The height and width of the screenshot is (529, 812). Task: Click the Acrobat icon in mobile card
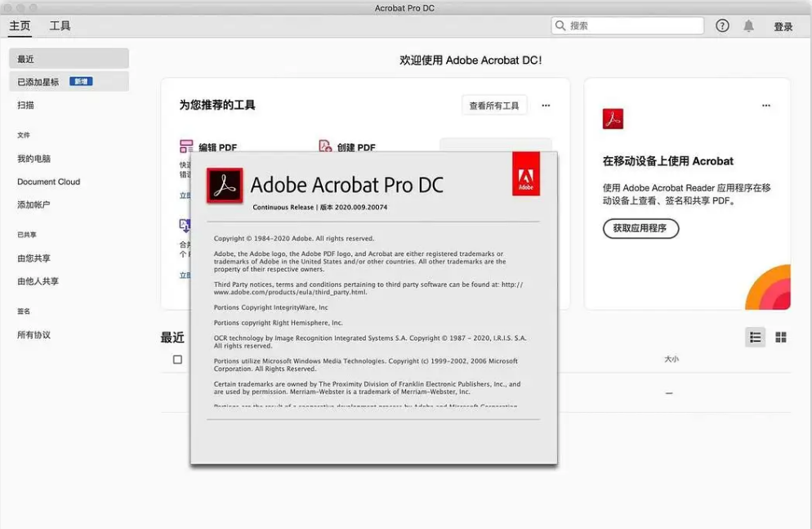613,119
